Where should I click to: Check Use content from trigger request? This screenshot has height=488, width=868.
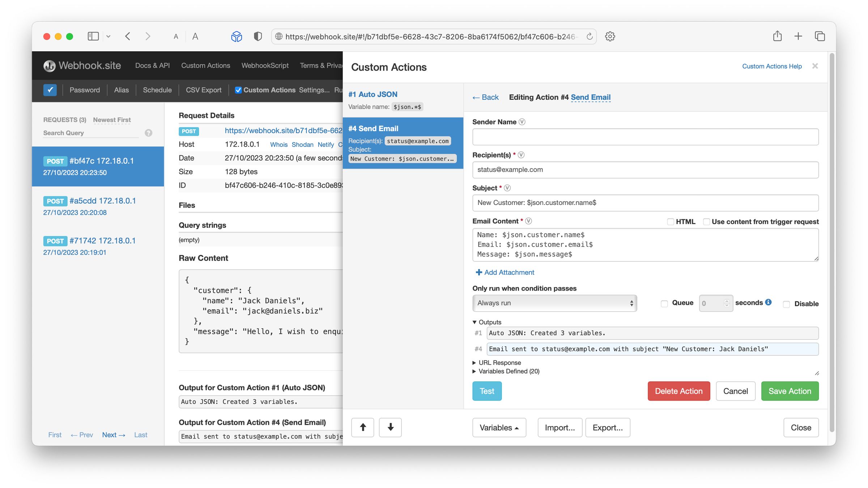706,222
